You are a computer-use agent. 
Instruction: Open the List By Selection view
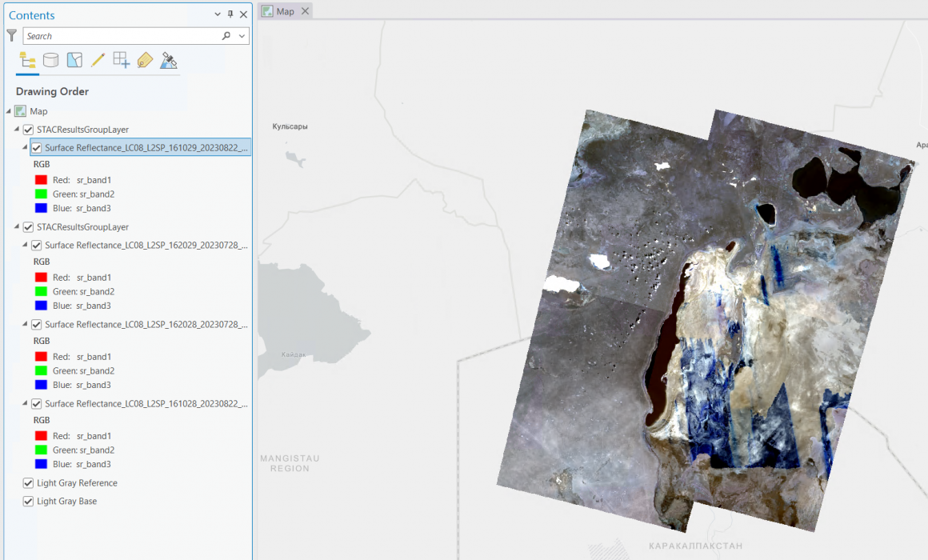pyautogui.click(x=74, y=59)
